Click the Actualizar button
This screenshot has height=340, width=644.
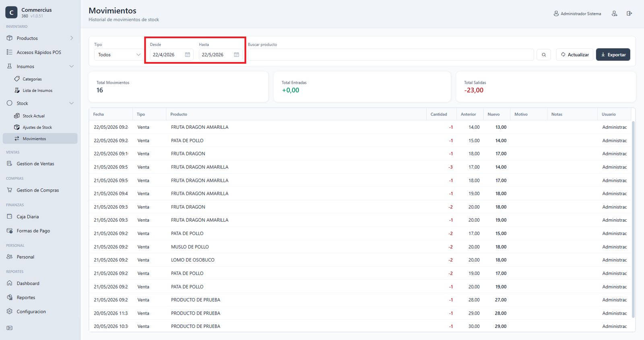pyautogui.click(x=575, y=55)
